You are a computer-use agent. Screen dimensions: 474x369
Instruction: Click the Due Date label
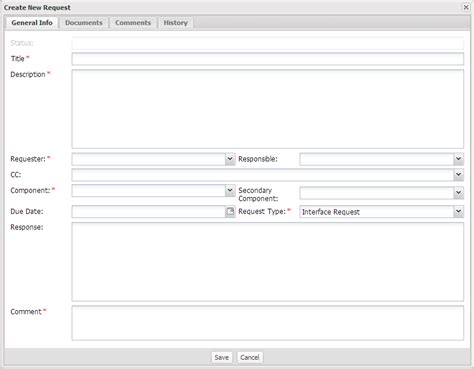[27, 211]
